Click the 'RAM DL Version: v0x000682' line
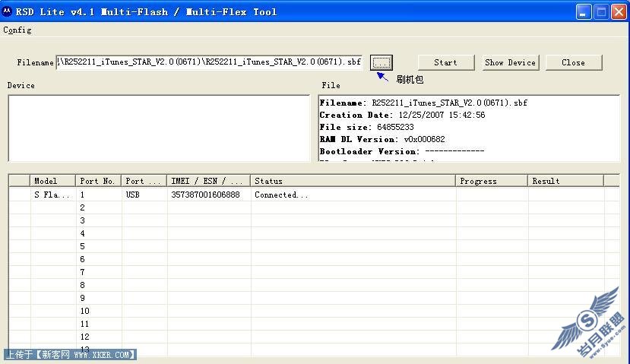This screenshot has height=364, width=630. tap(382, 139)
